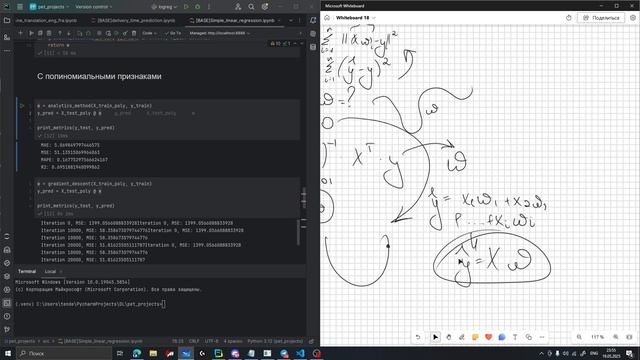The image size is (640, 360).
Task: Switch ENG input language in tray
Action: click(594, 353)
